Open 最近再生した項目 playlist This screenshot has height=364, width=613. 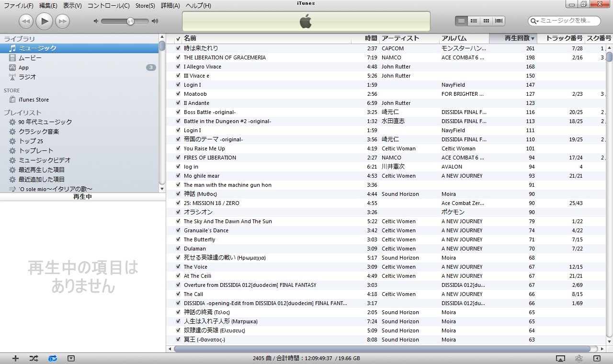[79, 170]
